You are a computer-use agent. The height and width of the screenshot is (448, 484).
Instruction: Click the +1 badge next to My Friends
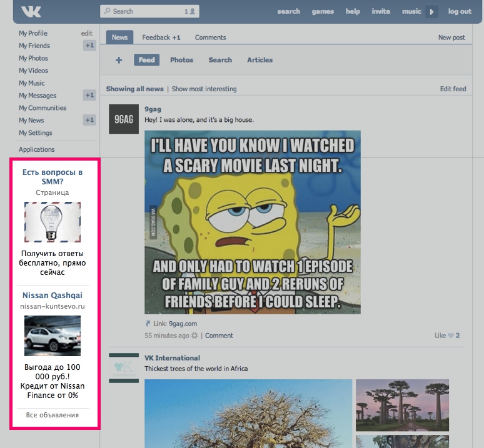pos(89,46)
